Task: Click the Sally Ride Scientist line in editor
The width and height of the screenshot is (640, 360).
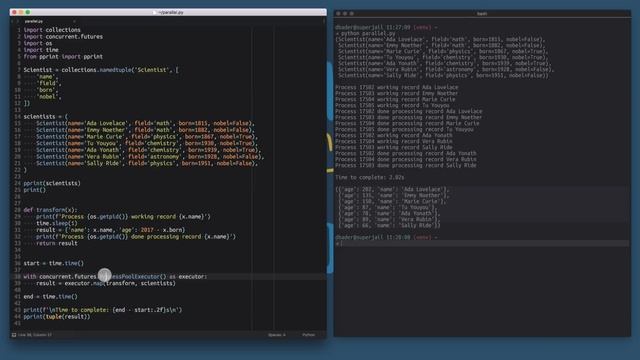Action: pos(147,163)
